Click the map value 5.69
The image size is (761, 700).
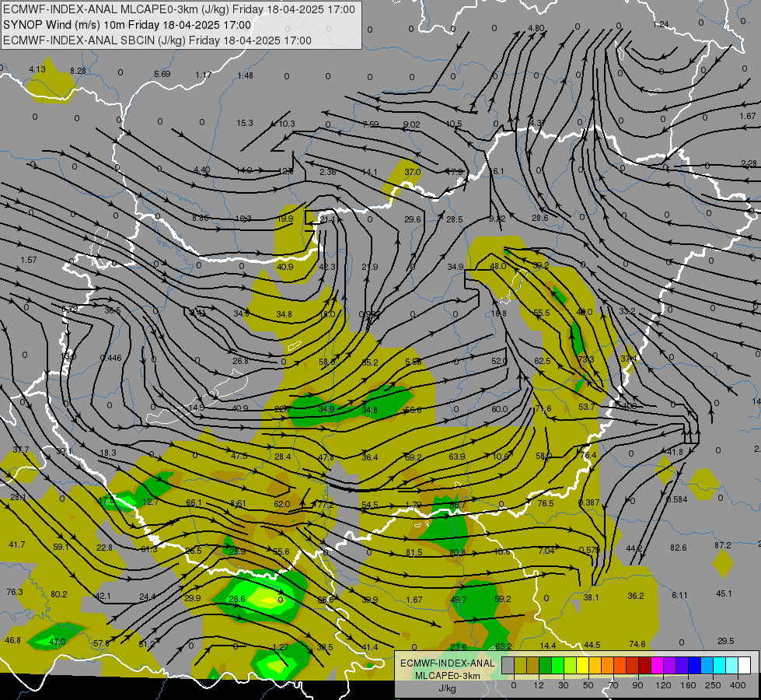(x=162, y=74)
